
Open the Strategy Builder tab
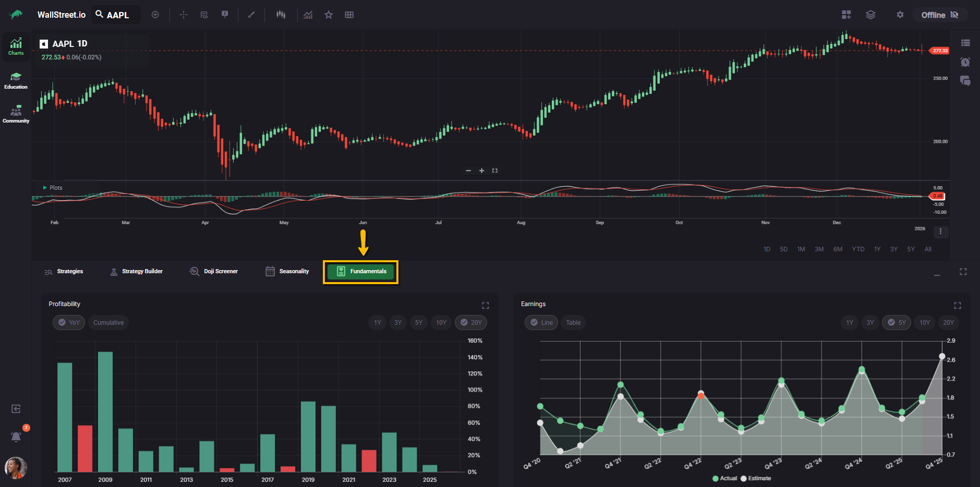point(137,272)
